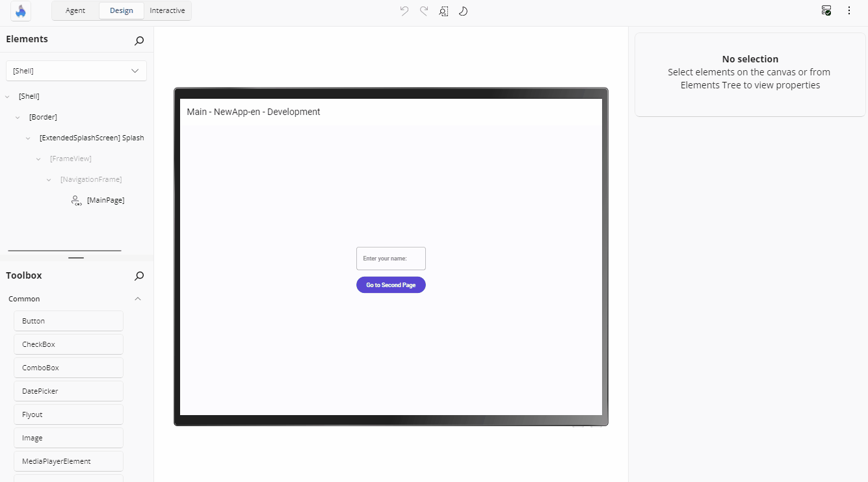Toggle dark mode with the moon icon
Viewport: 868px width, 482px height.
463,11
